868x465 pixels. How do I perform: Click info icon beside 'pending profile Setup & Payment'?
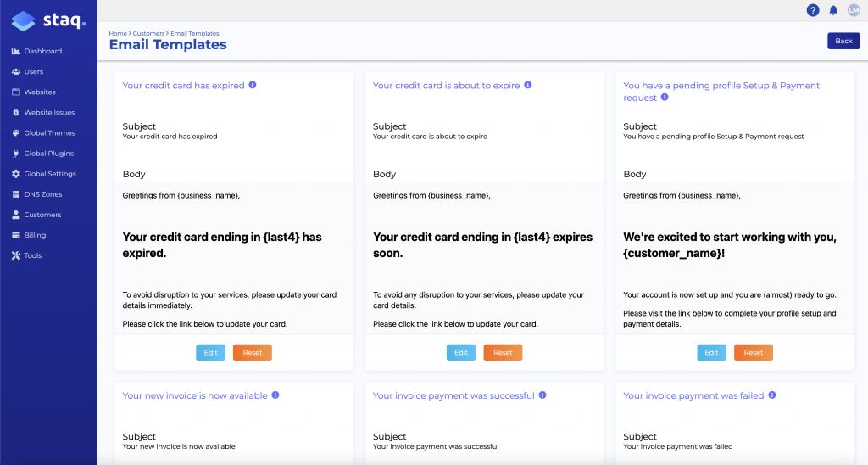[x=665, y=98]
